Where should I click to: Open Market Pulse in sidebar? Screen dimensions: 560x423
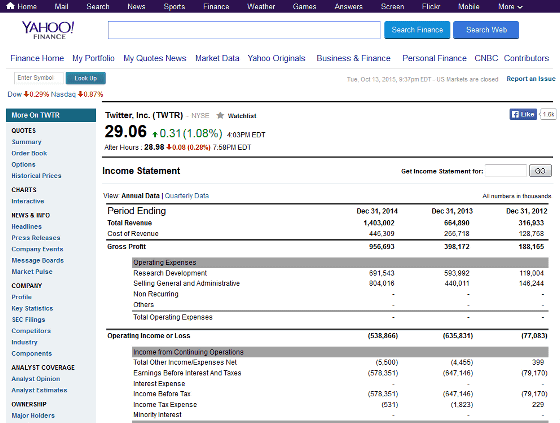pos(32,272)
